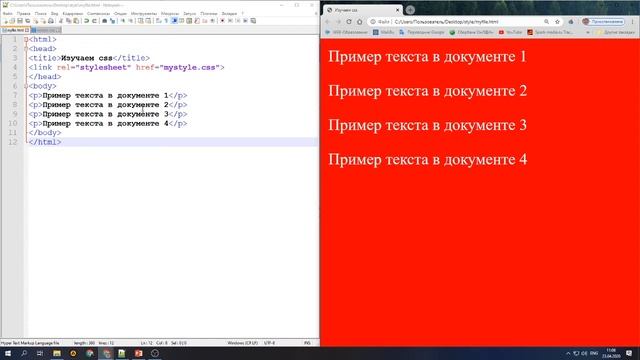
Task: Click the Chrome back arrow
Action: coord(327,22)
